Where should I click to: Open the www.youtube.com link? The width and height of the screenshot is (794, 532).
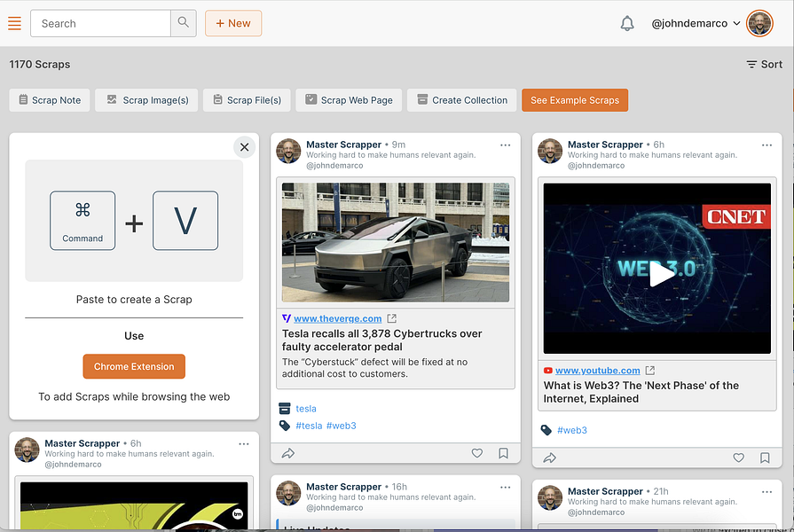click(598, 371)
